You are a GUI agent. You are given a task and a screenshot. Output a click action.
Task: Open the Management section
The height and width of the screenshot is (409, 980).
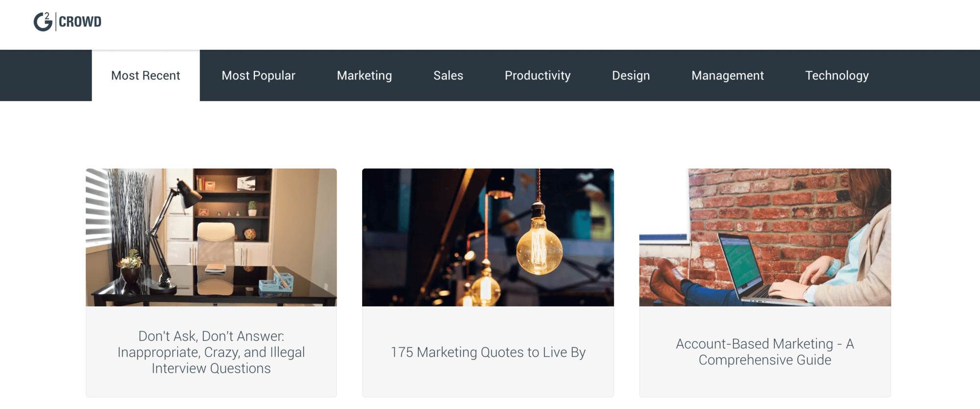[727, 75]
